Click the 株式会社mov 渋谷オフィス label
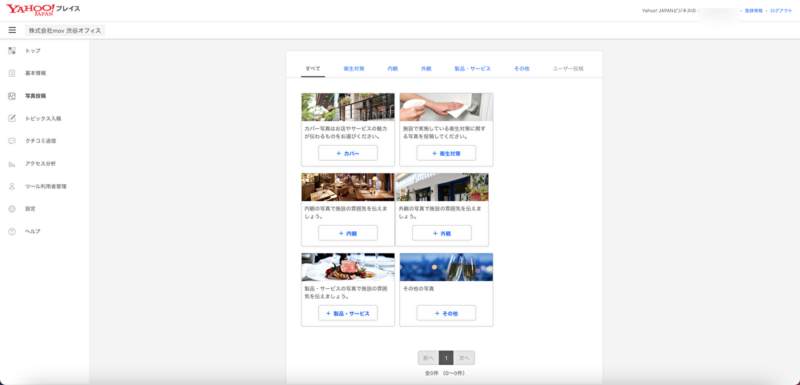 [65, 31]
